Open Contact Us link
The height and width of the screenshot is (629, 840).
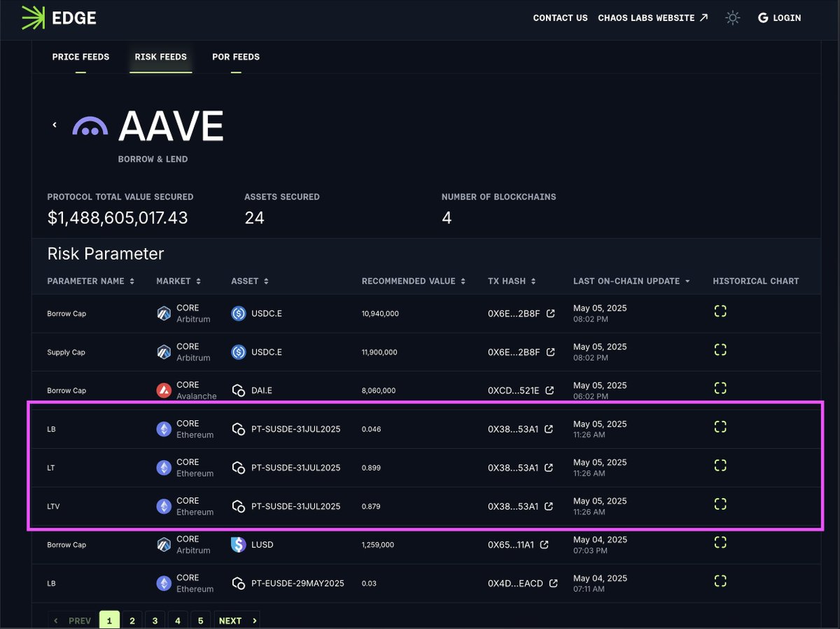(x=560, y=18)
